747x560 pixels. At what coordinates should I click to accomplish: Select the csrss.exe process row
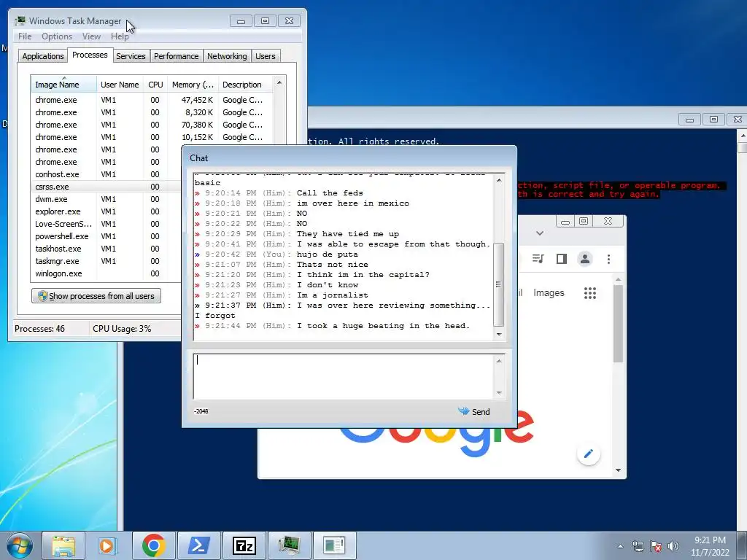click(107, 187)
